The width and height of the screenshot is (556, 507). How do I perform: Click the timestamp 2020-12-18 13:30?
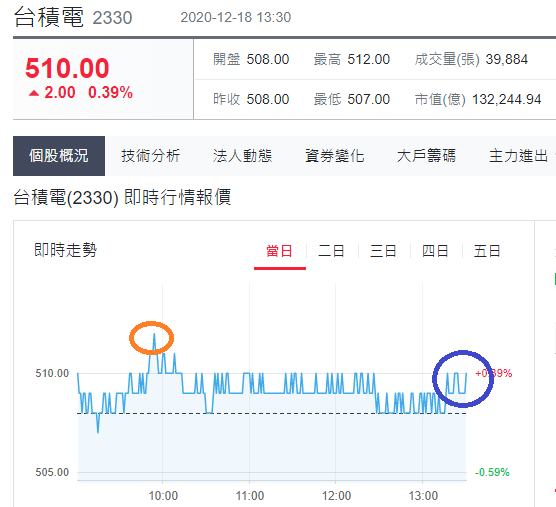[235, 17]
